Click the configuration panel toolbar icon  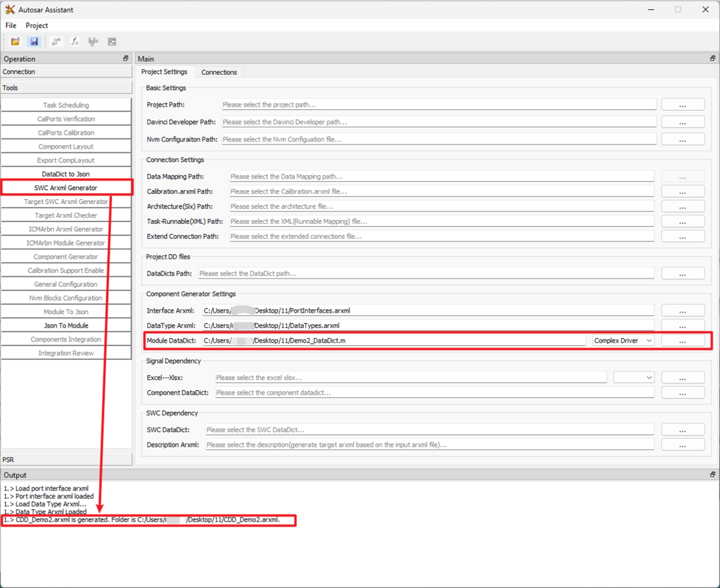[112, 41]
